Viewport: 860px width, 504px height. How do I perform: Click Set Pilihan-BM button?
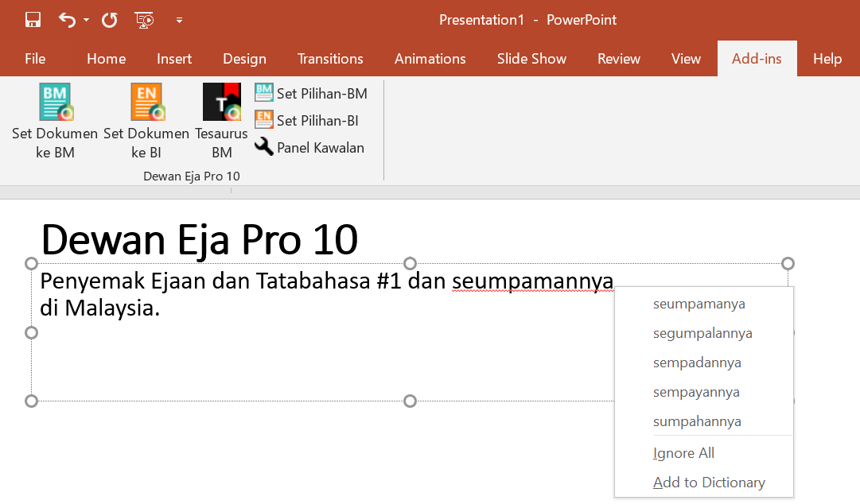(x=311, y=94)
